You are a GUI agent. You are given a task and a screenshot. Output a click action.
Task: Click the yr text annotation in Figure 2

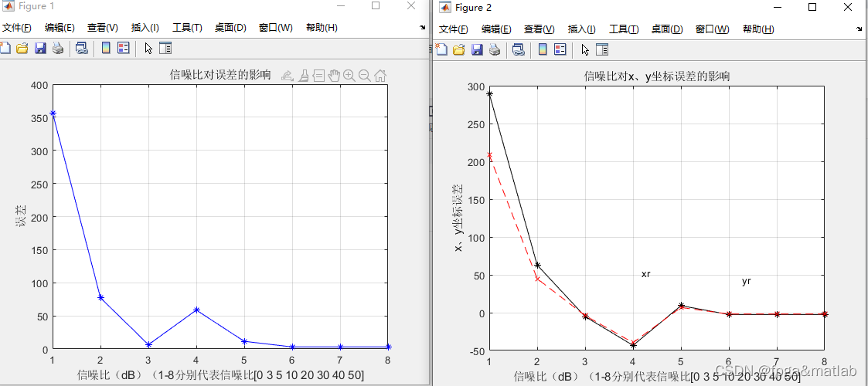tap(746, 282)
